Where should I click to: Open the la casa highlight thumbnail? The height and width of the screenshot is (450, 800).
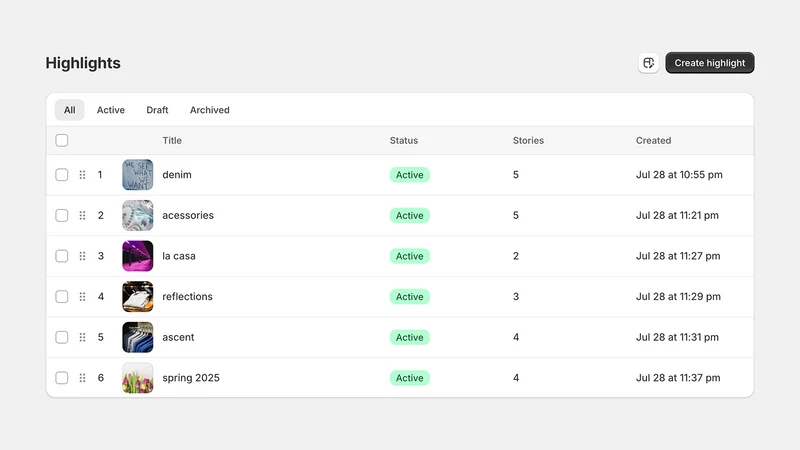pyautogui.click(x=138, y=256)
